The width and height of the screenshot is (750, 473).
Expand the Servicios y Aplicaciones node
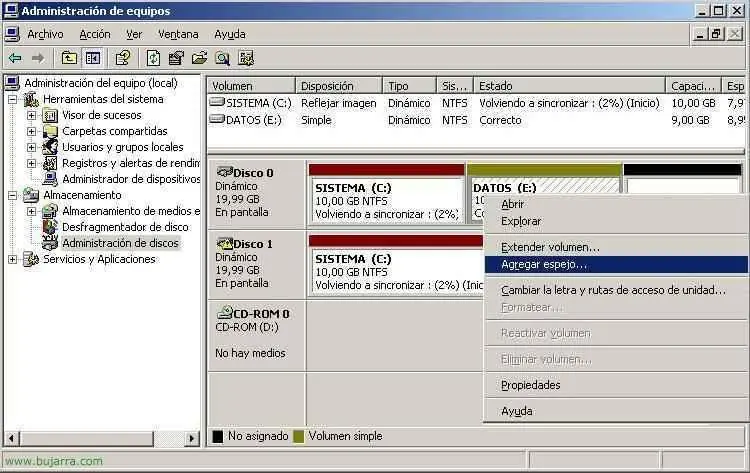[x=13, y=259]
